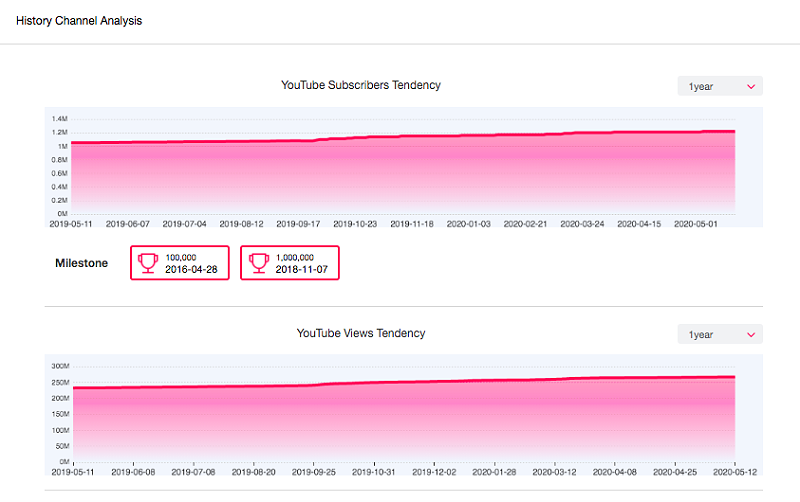
Task: Click the YouTube Subscribers Tendency title
Action: pos(361,85)
